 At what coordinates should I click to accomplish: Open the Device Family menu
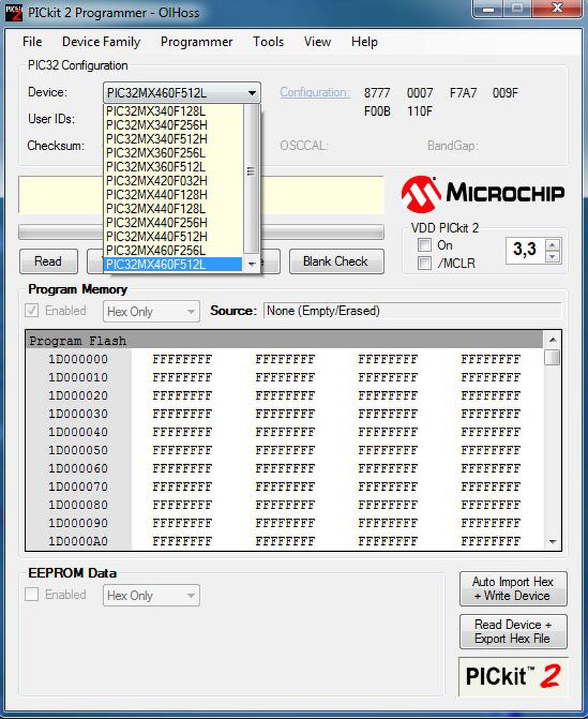coord(101,41)
